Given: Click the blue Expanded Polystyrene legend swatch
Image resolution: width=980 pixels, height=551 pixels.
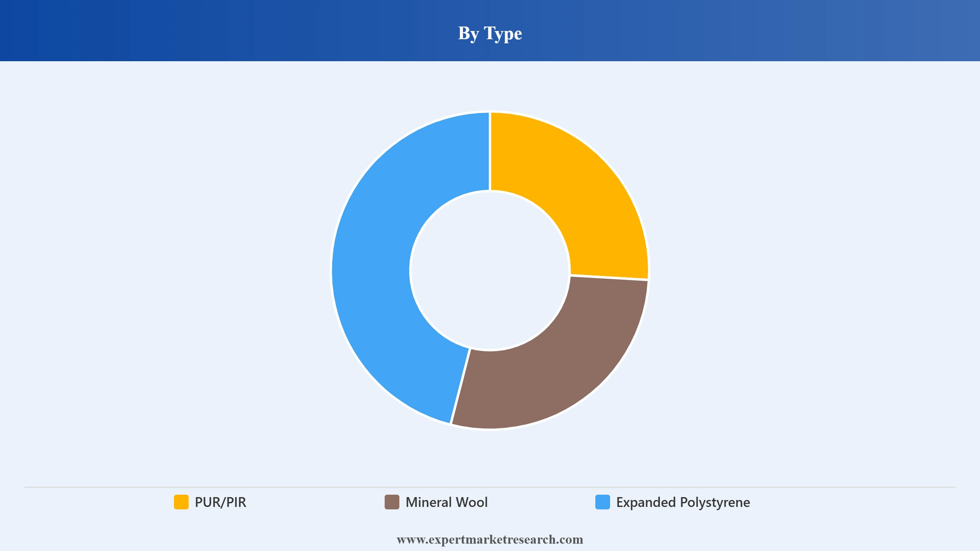Looking at the screenshot, I should tap(603, 502).
